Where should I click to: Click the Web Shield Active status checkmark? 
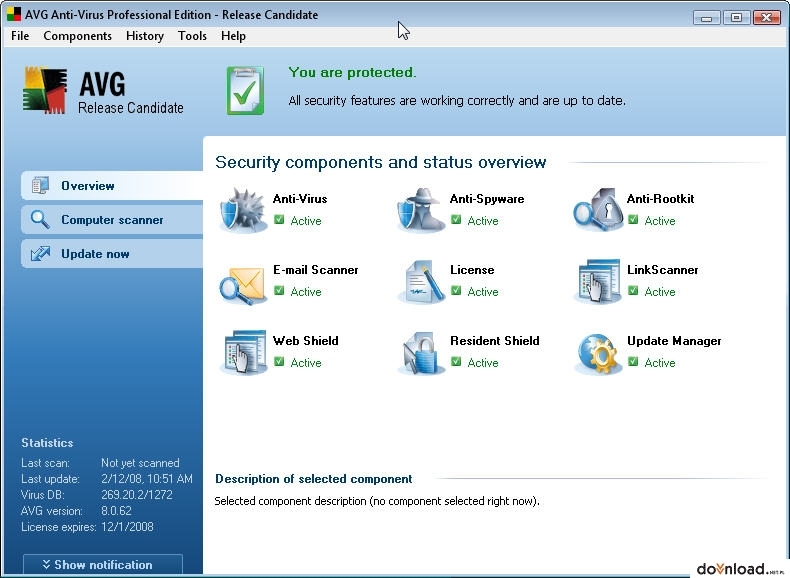279,362
